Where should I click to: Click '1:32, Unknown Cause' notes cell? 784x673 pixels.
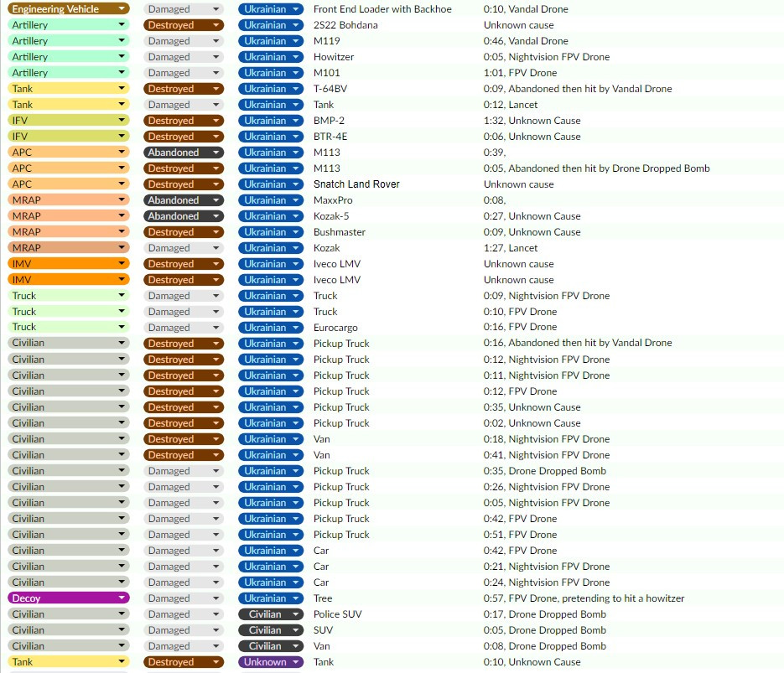[x=532, y=121]
